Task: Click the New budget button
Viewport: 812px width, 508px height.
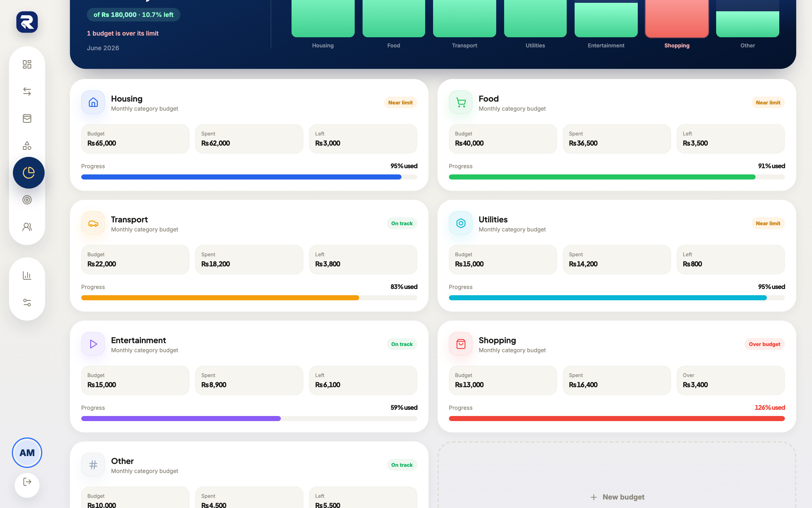Action: coord(617,497)
